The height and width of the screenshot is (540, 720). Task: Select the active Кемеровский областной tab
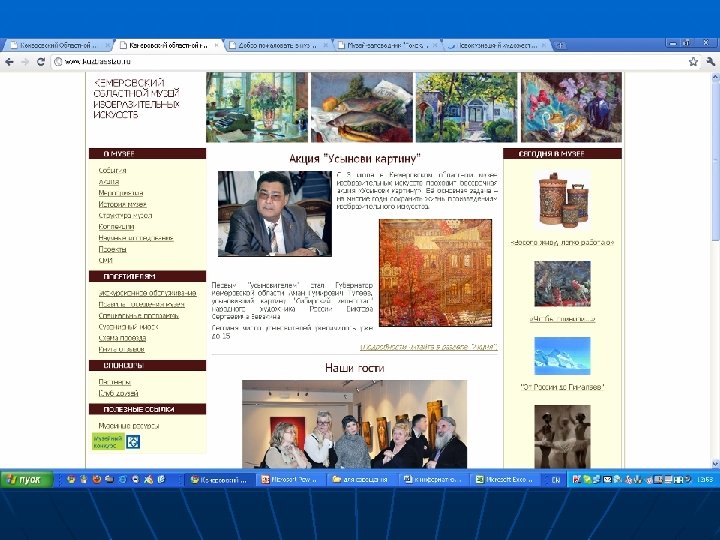(168, 45)
